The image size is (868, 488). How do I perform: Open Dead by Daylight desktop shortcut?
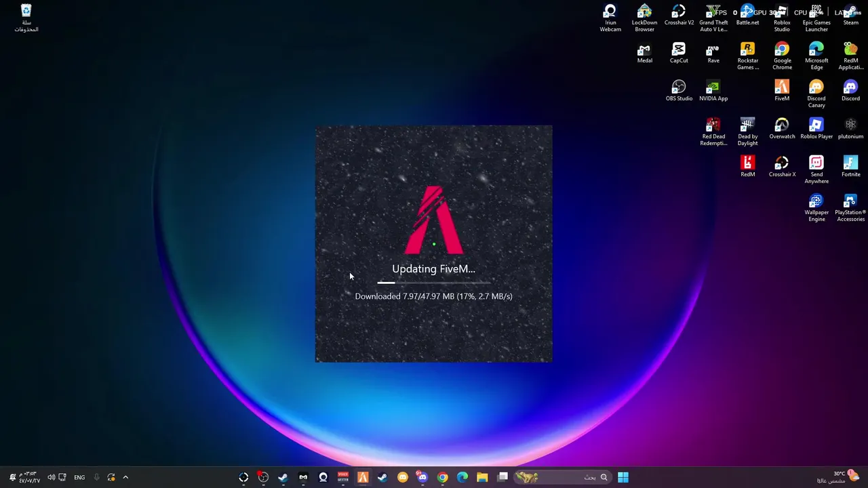[747, 132]
